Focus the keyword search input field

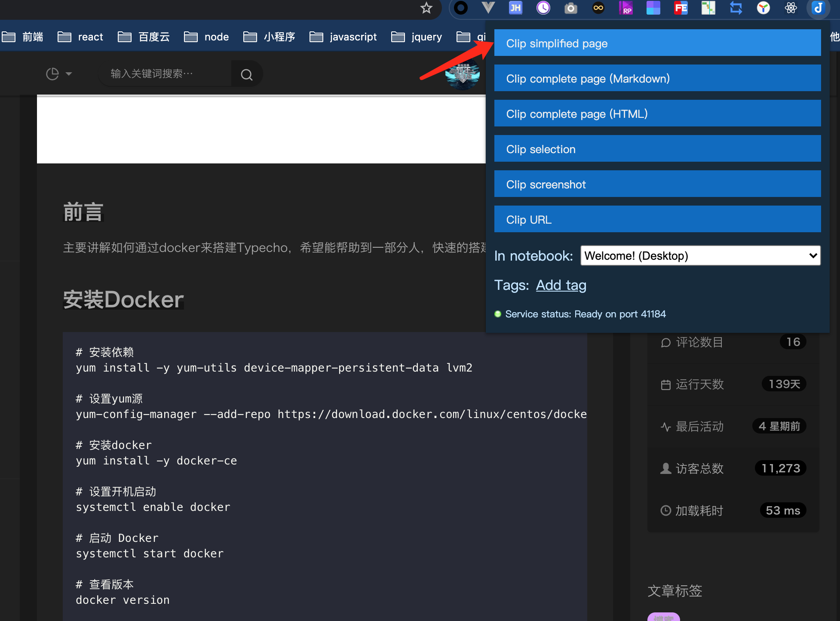(x=165, y=74)
